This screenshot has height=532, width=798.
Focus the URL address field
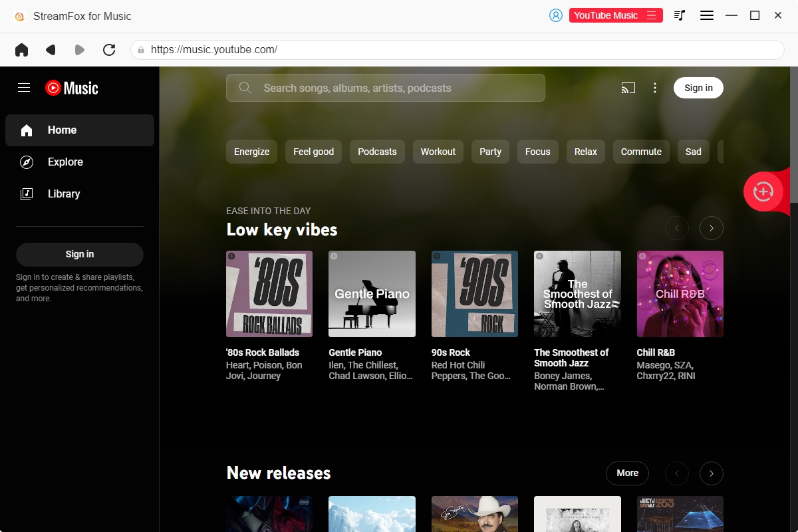[458, 50]
